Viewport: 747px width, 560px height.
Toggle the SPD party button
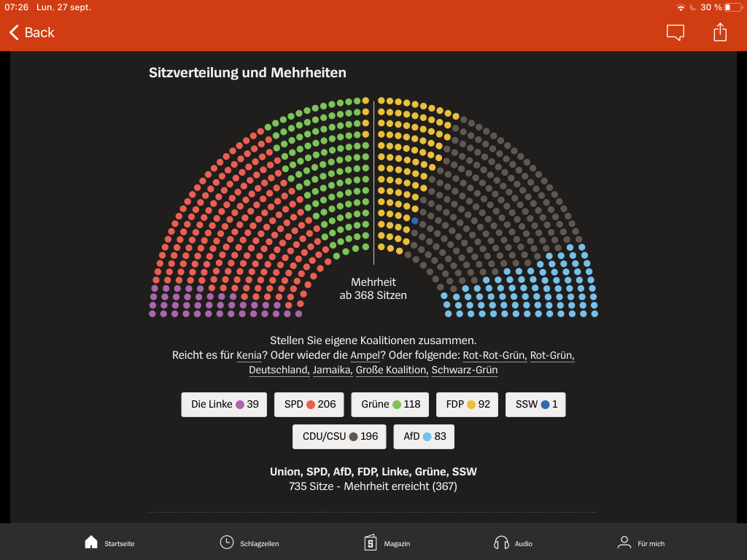(x=309, y=405)
